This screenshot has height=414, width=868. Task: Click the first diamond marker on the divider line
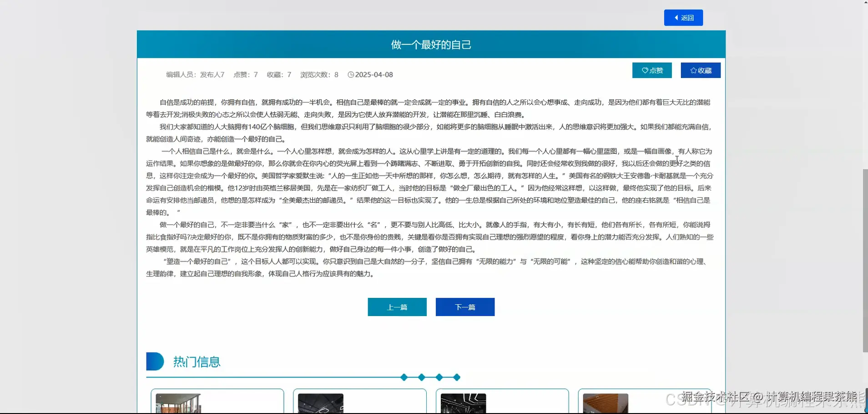coord(404,377)
